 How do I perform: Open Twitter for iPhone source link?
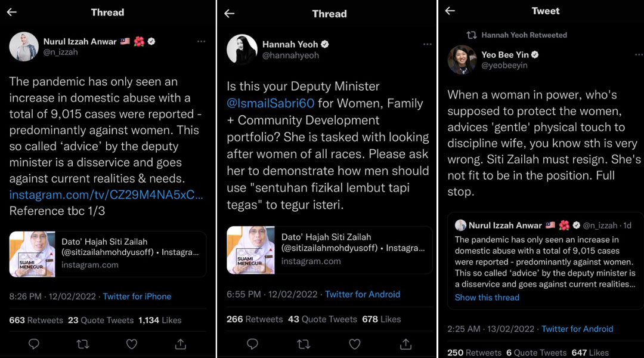click(x=137, y=297)
